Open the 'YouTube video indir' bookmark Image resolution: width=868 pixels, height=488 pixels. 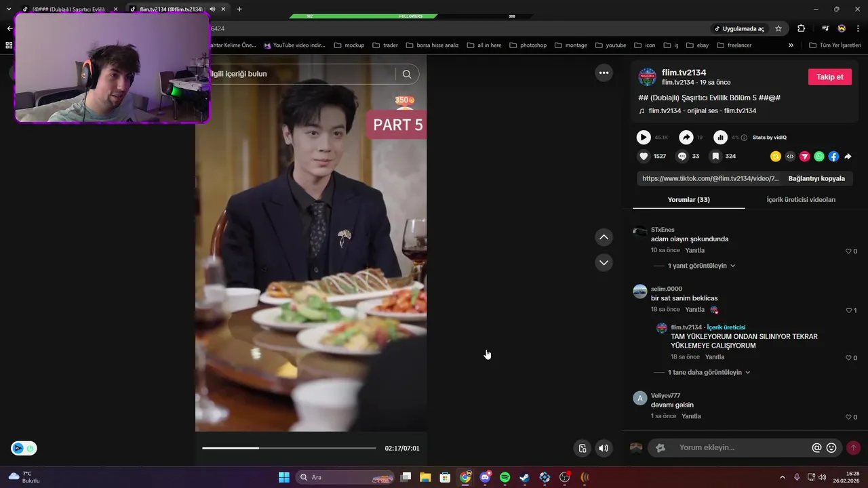click(x=294, y=45)
